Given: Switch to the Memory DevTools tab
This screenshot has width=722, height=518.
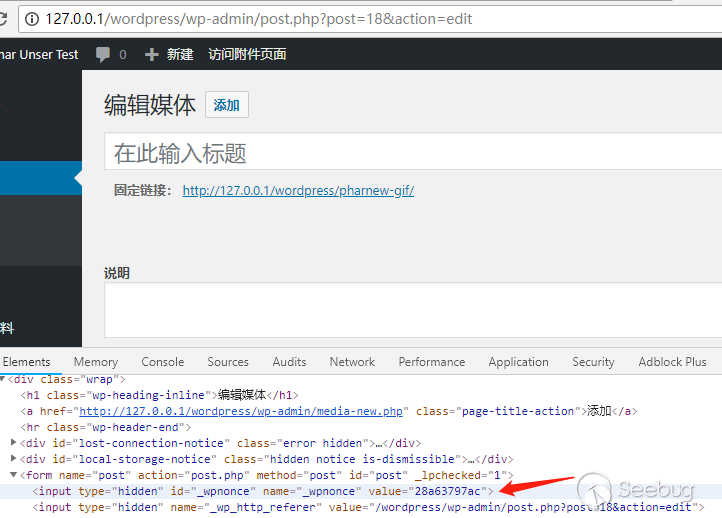Looking at the screenshot, I should coord(96,362).
